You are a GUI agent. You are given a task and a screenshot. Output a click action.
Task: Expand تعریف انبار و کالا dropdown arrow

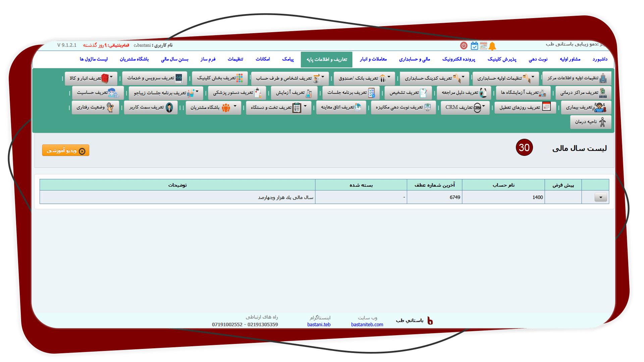tap(111, 77)
